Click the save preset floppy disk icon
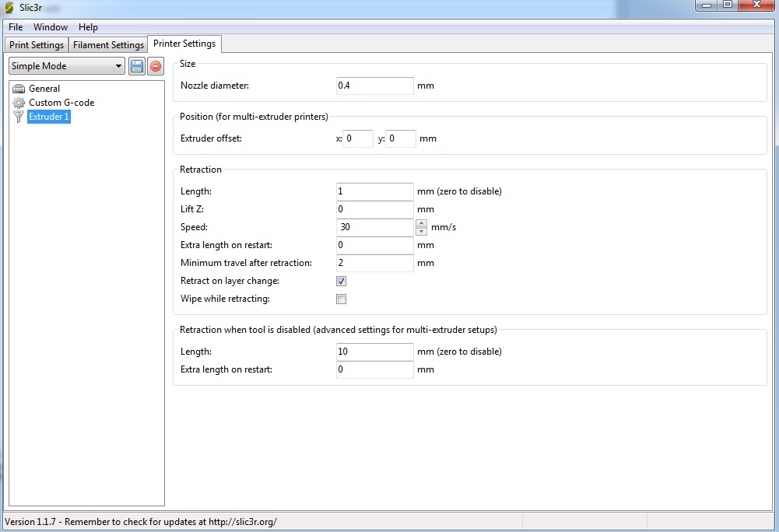The width and height of the screenshot is (779, 532). (137, 66)
